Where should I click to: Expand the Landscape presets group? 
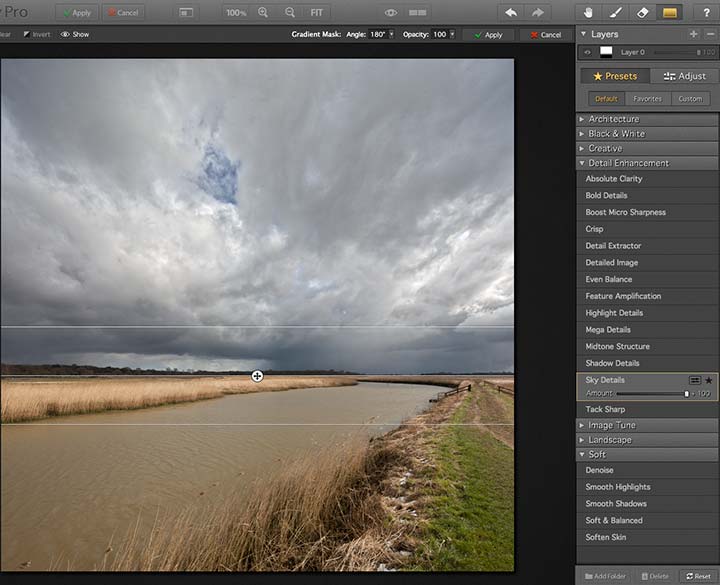pos(647,440)
